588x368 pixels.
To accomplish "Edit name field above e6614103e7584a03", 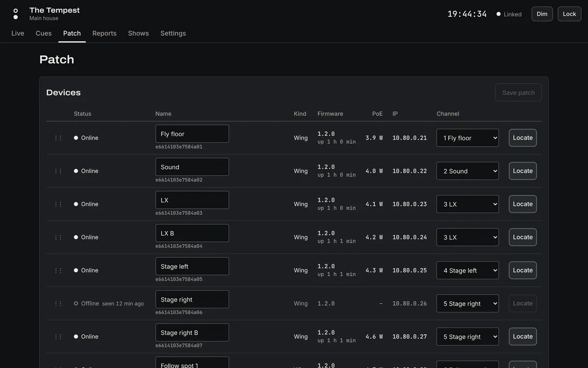I will [192, 200].
